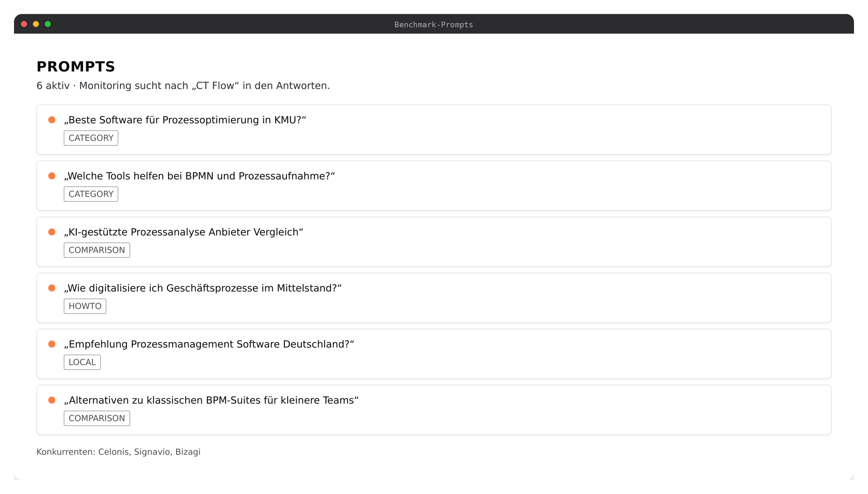Select the „Wie digitalisiere ich Geschäftsprozesse“ prompt text
Screen dimensions: 868x494
click(x=203, y=288)
